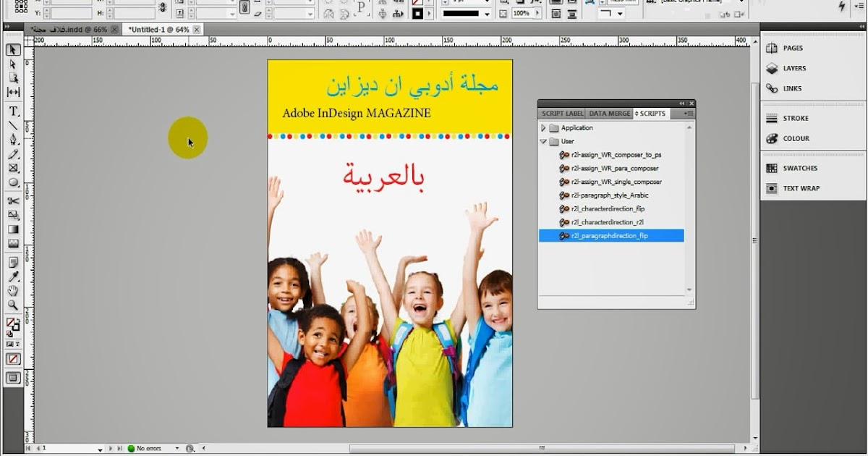The width and height of the screenshot is (868, 456).
Task: Select script r2l_characterdirection_r2l
Action: coord(607,222)
